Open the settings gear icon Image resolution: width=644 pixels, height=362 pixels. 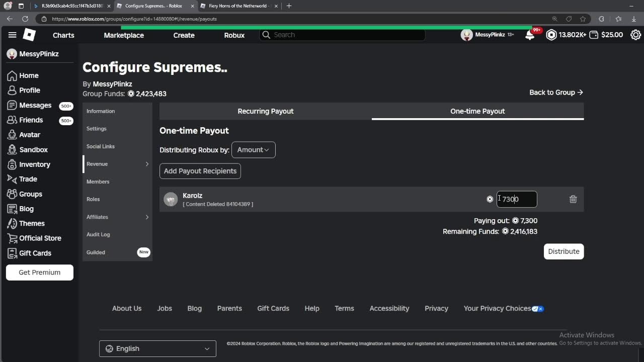point(635,35)
